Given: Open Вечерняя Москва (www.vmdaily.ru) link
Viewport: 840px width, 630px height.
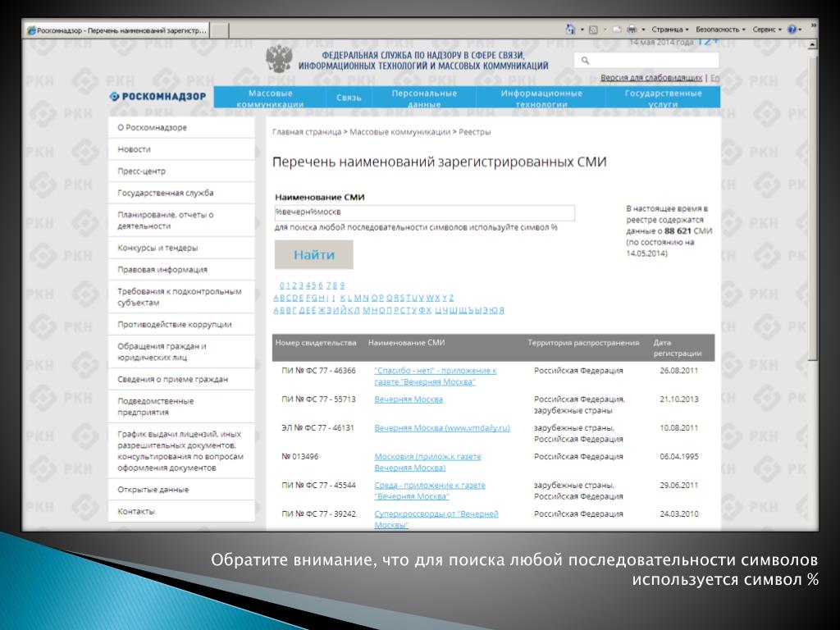Looking at the screenshot, I should point(442,428).
